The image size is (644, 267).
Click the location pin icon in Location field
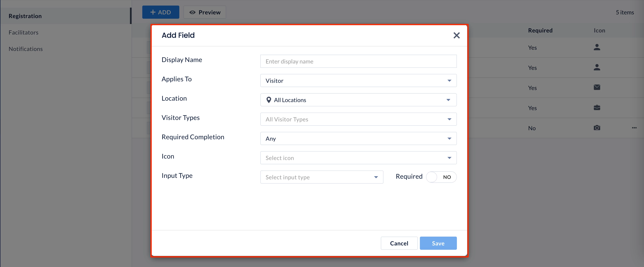[x=269, y=100]
